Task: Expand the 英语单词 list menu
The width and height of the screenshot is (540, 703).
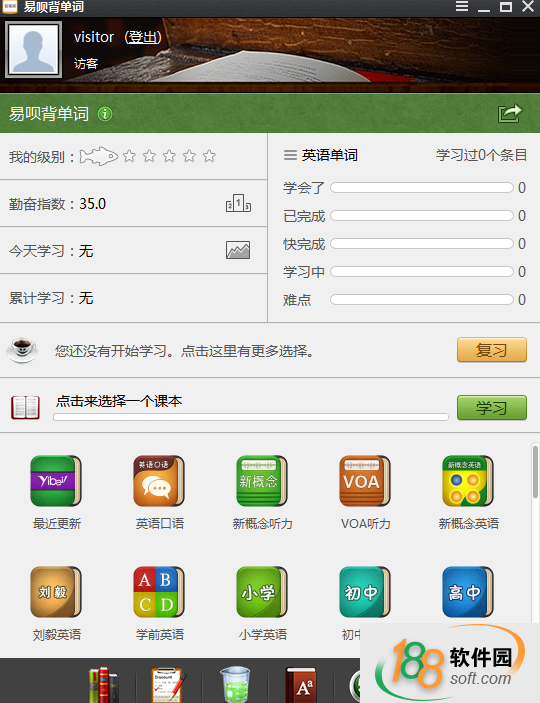Action: coord(290,155)
